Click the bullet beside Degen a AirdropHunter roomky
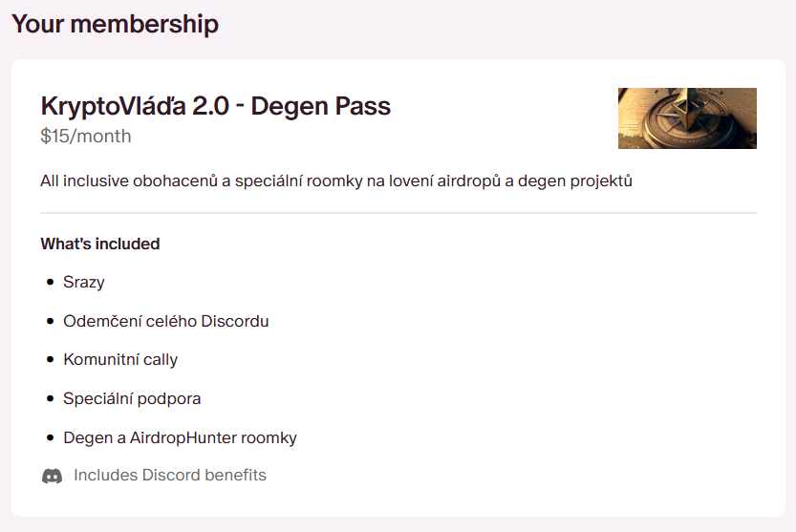Image resolution: width=796 pixels, height=532 pixels. pos(51,438)
